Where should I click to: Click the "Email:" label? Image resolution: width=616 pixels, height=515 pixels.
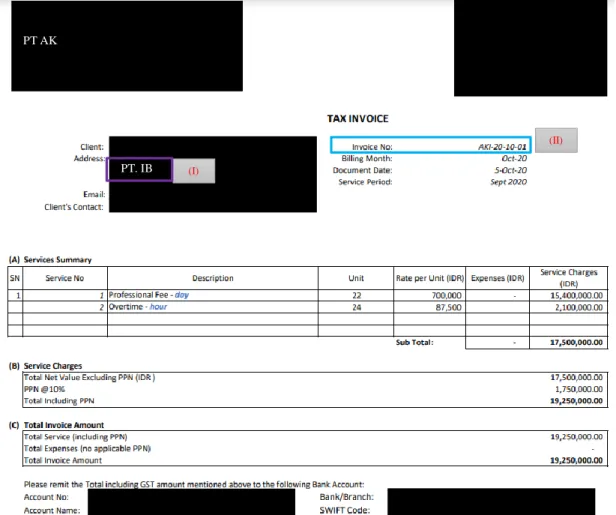pos(94,194)
